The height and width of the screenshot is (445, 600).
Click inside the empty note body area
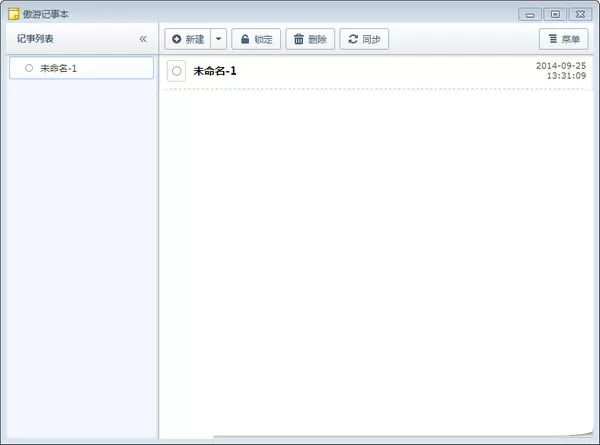click(x=376, y=264)
